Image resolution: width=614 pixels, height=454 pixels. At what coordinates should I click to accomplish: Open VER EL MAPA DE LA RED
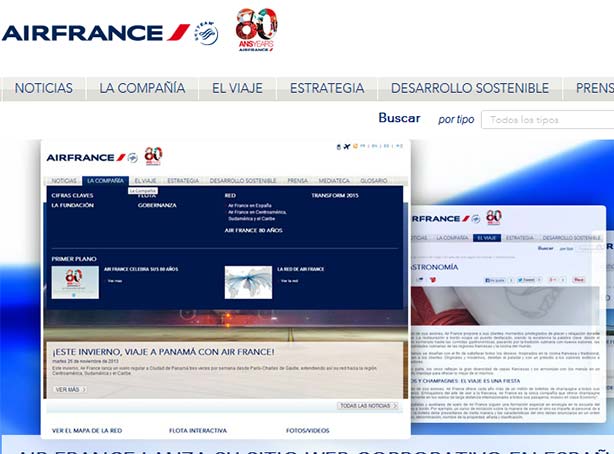(x=87, y=430)
